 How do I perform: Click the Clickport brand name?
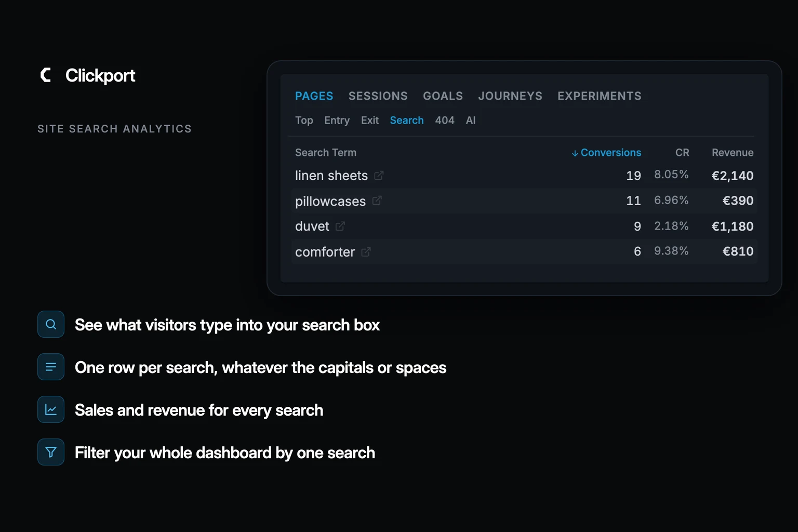[100, 76]
